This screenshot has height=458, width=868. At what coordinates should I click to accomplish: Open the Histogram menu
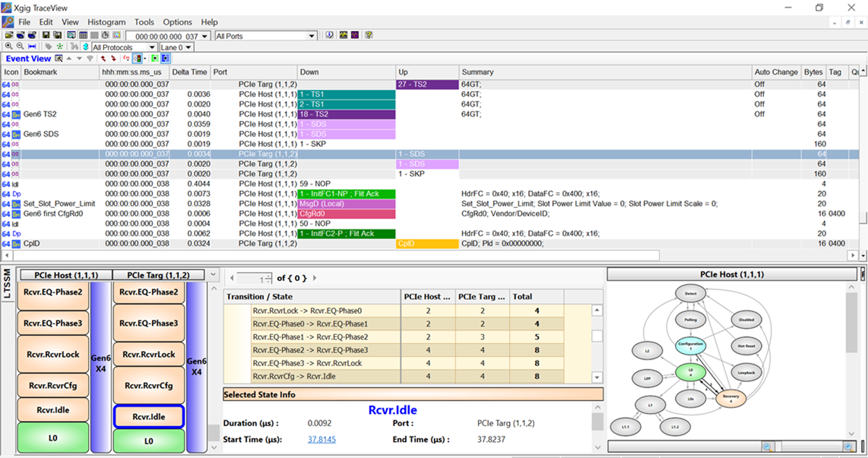106,22
